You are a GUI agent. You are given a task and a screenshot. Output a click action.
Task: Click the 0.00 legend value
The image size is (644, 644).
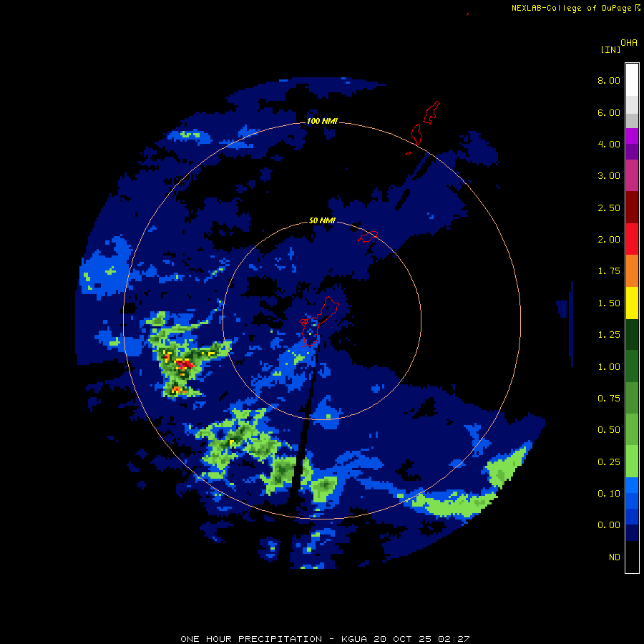click(609, 525)
